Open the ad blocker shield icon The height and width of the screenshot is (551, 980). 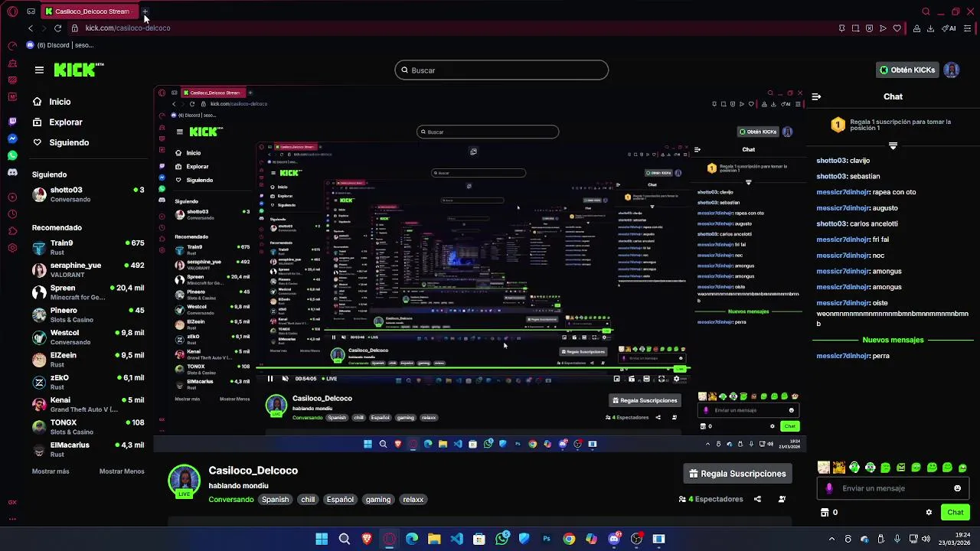click(x=869, y=28)
